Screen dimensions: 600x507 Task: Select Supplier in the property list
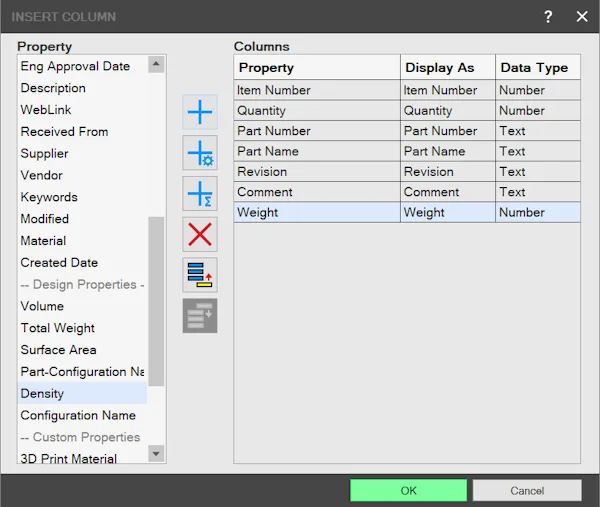click(x=82, y=153)
